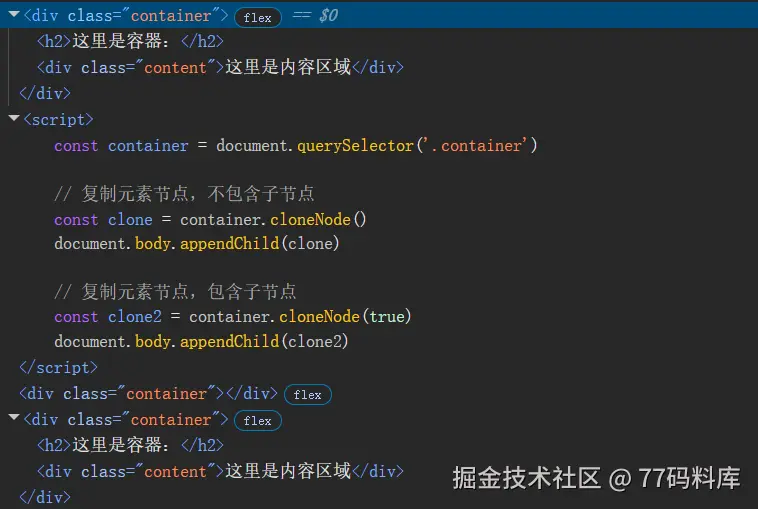758x509 pixels.
Task: Click closing </div> of last container
Action: click(45, 497)
